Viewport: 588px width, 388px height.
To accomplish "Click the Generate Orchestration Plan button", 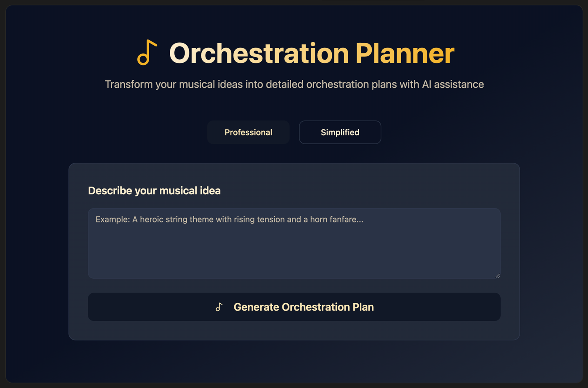I will point(294,307).
